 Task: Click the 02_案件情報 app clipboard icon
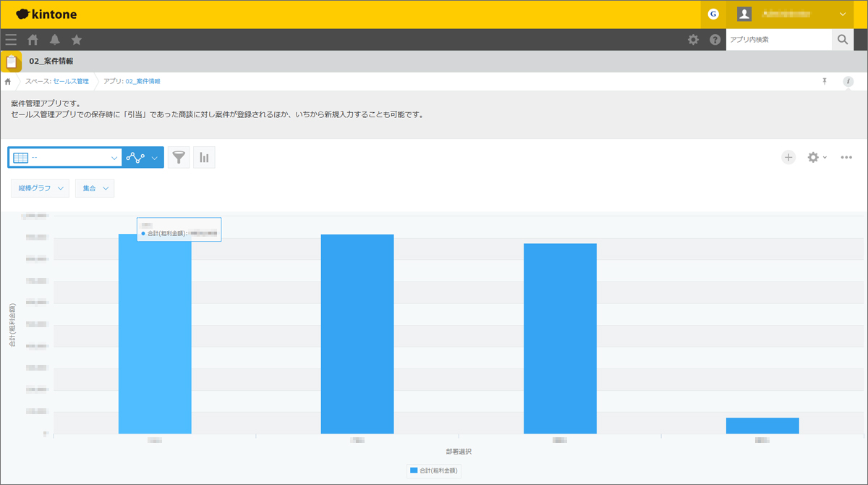pyautogui.click(x=11, y=62)
